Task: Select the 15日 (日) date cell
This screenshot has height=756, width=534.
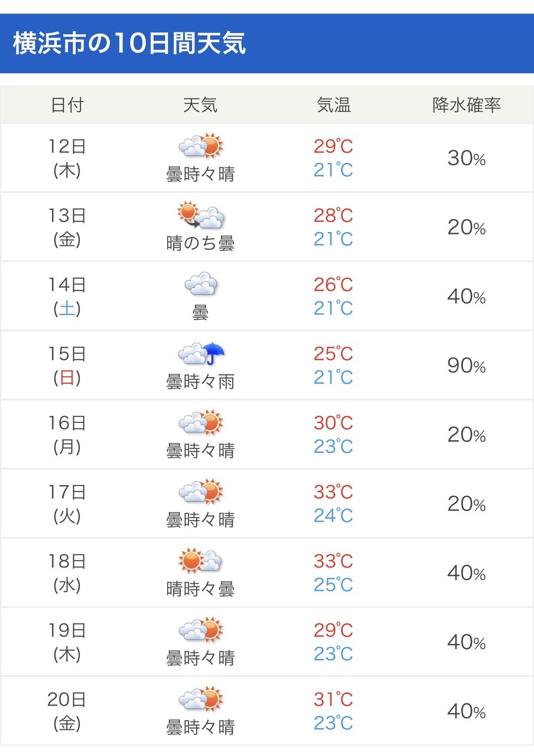Action: pyautogui.click(x=67, y=366)
